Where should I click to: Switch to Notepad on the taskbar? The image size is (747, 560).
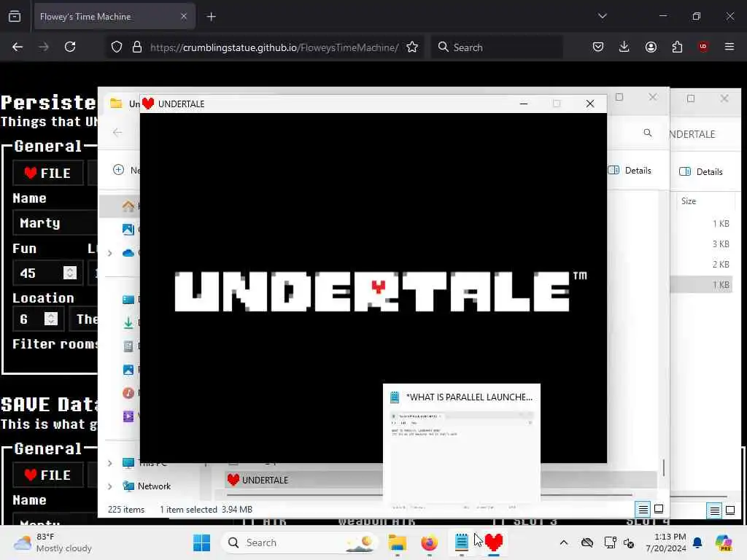click(x=461, y=542)
